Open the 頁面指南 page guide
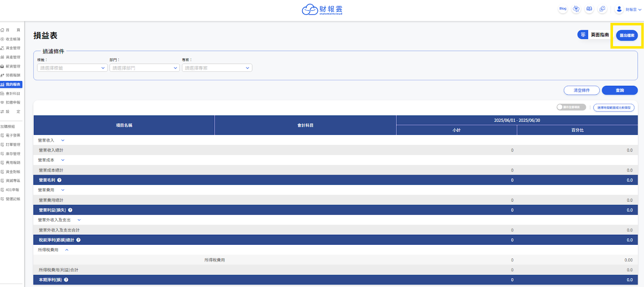Screen dimensions: 644x287 tap(593, 35)
